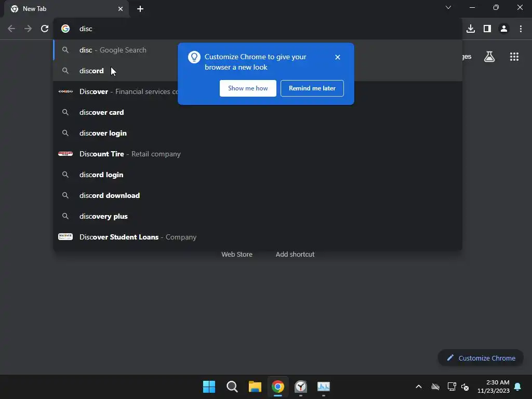Image resolution: width=532 pixels, height=399 pixels.
Task: Close the New Tab tab
Action: coord(121,9)
